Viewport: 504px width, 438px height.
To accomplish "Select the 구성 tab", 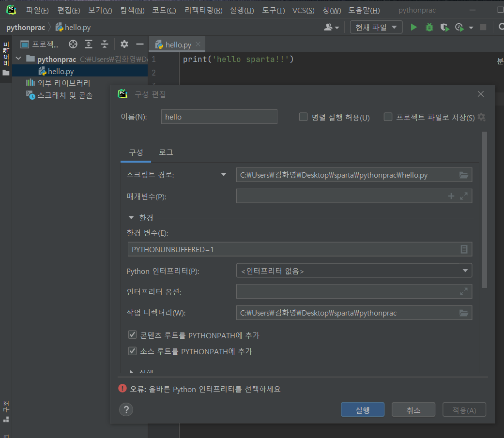I will coord(136,152).
